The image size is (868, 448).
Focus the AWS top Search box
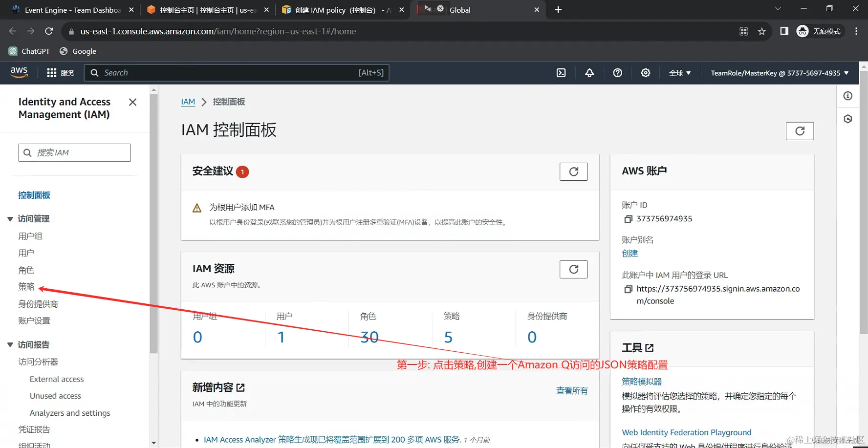click(x=237, y=73)
